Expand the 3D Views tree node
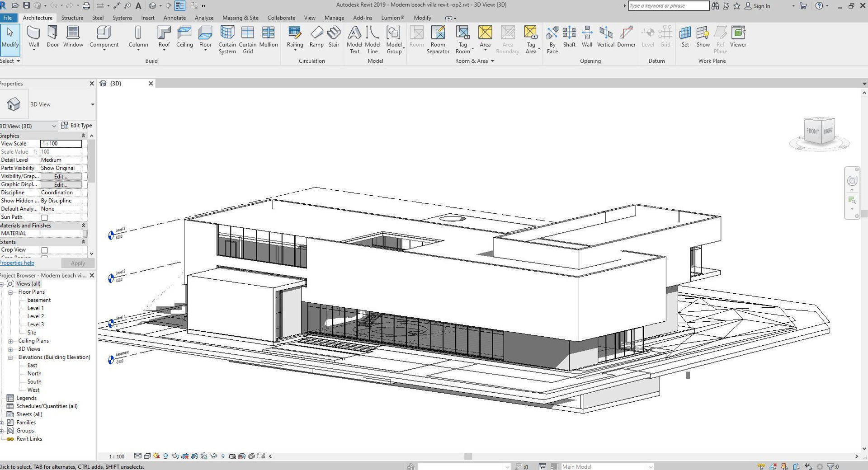868x470 pixels. click(x=10, y=349)
